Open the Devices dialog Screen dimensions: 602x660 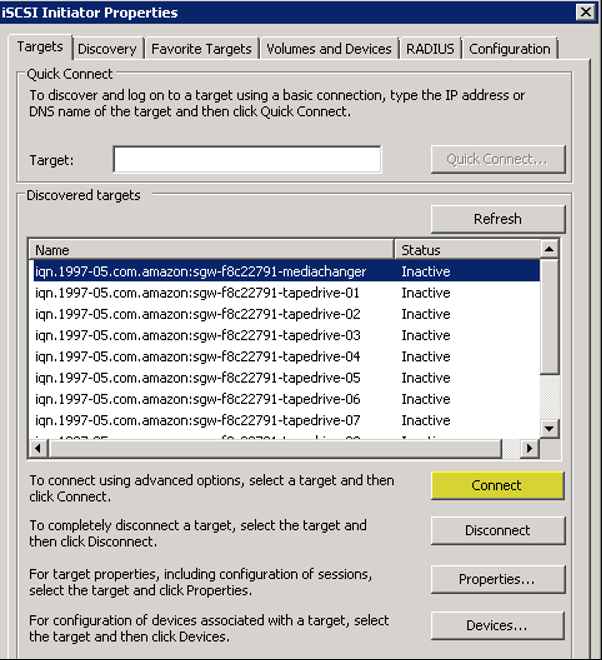498,625
